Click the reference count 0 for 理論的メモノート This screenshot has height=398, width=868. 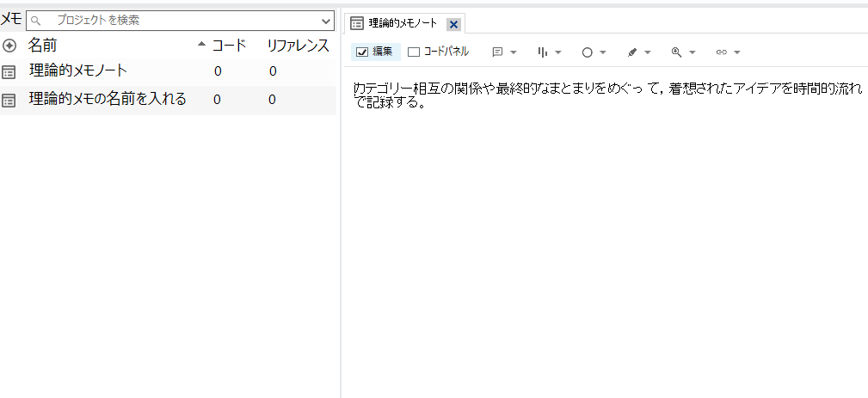coord(273,71)
